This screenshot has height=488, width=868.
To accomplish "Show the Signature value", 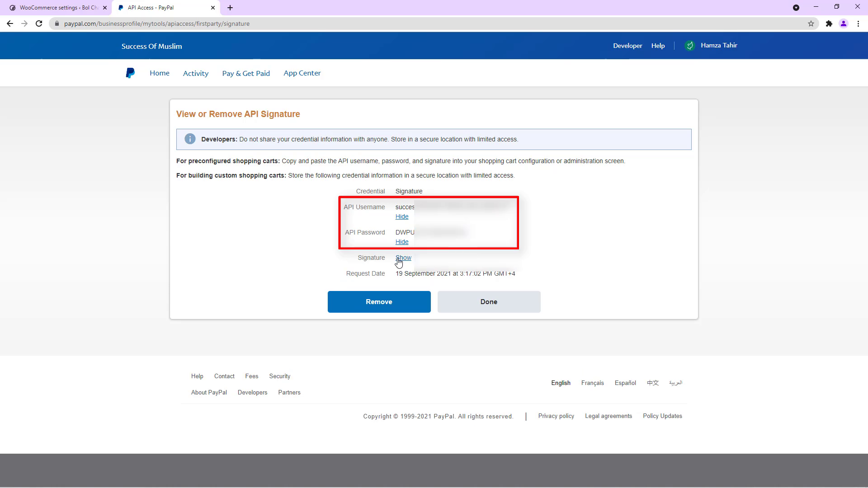I will (403, 258).
